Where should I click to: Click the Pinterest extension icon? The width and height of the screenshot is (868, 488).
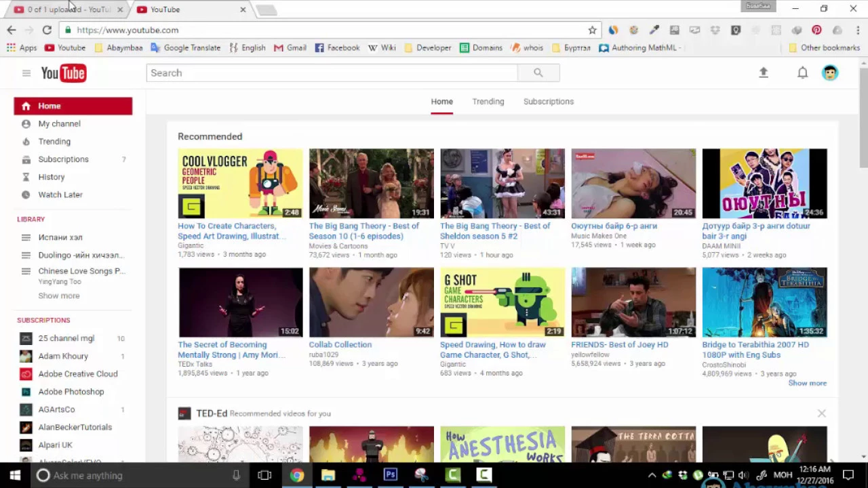click(816, 30)
